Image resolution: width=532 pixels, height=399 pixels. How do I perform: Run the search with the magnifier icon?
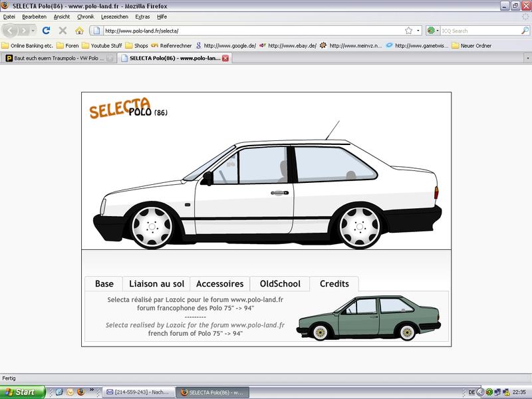point(525,31)
